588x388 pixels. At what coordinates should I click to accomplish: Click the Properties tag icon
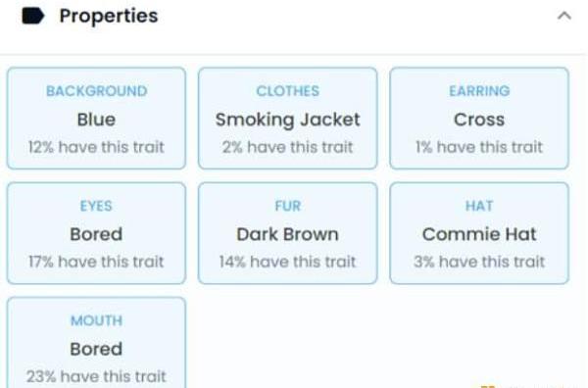click(x=33, y=16)
